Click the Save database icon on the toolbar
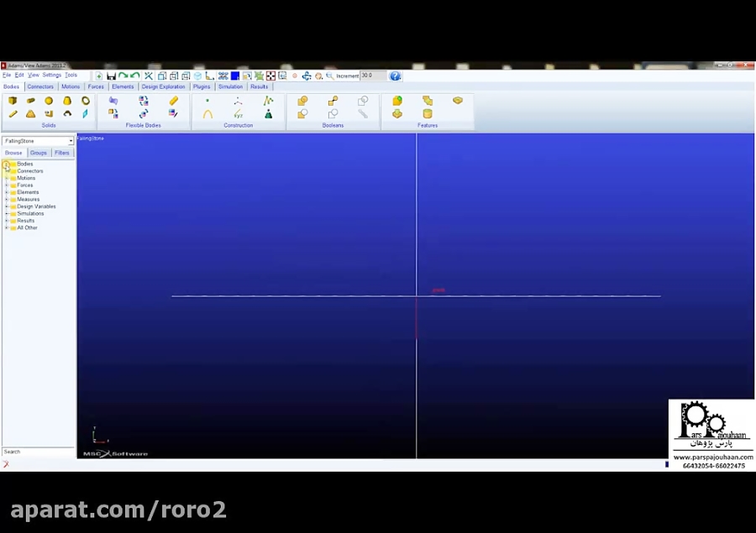Viewport: 756px width, 533px height. (111, 76)
